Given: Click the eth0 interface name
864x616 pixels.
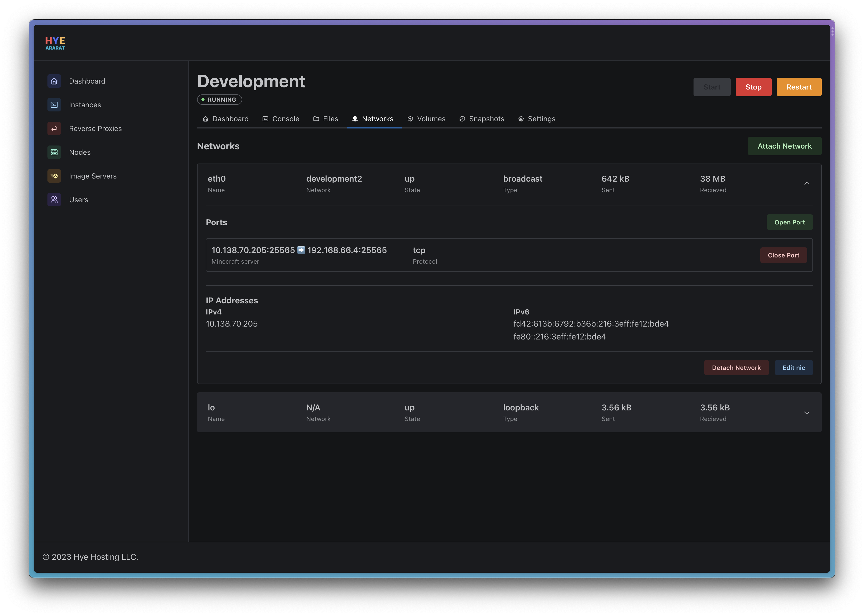Looking at the screenshot, I should pos(217,179).
